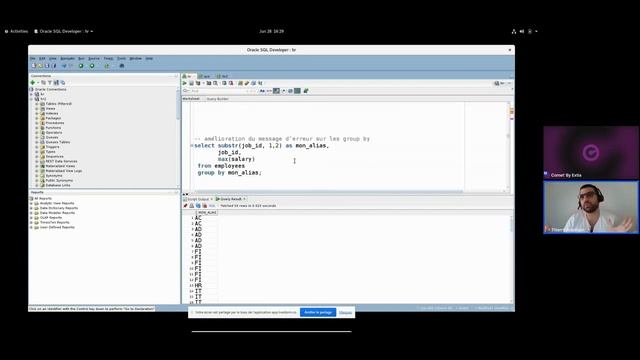Open Oracle SQL Developer app menu in top bar

[64, 31]
